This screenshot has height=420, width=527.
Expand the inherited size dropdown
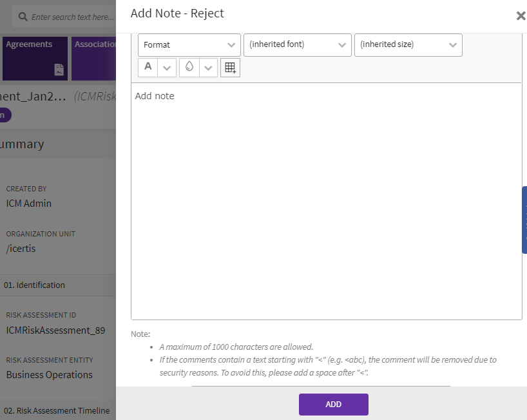[408, 45]
